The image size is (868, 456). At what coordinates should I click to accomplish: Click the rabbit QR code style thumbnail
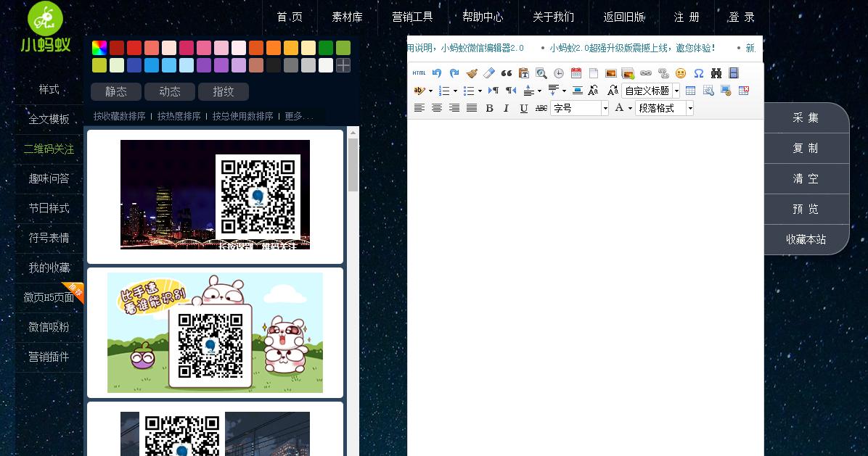214,332
